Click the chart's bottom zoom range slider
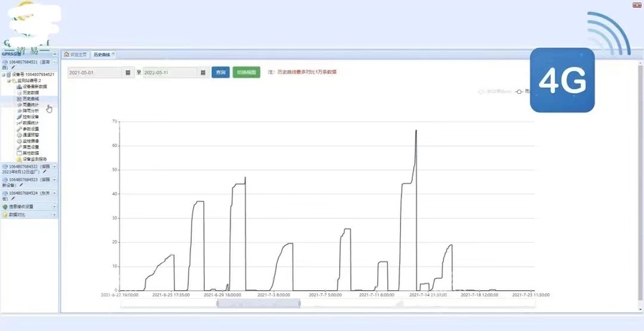Viewport: 644px width, 331px height. [258, 304]
